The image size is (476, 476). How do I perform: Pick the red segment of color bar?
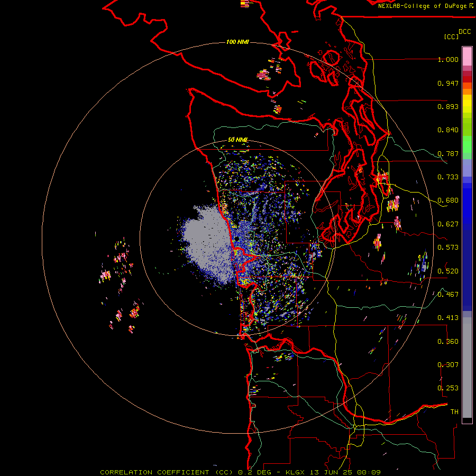click(x=467, y=79)
